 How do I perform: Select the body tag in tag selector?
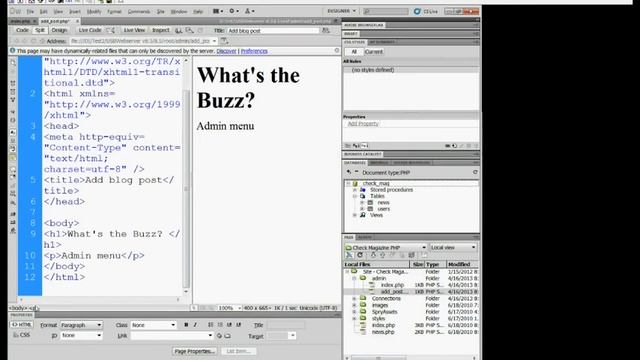tap(18, 308)
